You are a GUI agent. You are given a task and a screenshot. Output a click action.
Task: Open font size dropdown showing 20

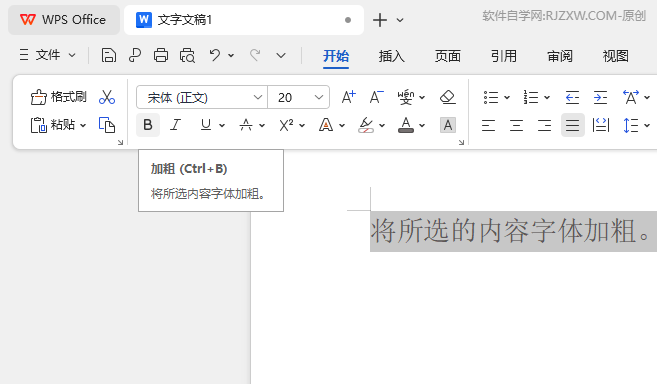click(x=299, y=97)
